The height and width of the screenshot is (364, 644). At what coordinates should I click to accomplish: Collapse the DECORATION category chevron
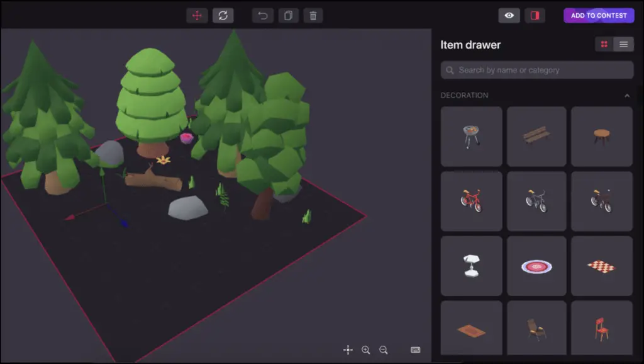point(626,96)
